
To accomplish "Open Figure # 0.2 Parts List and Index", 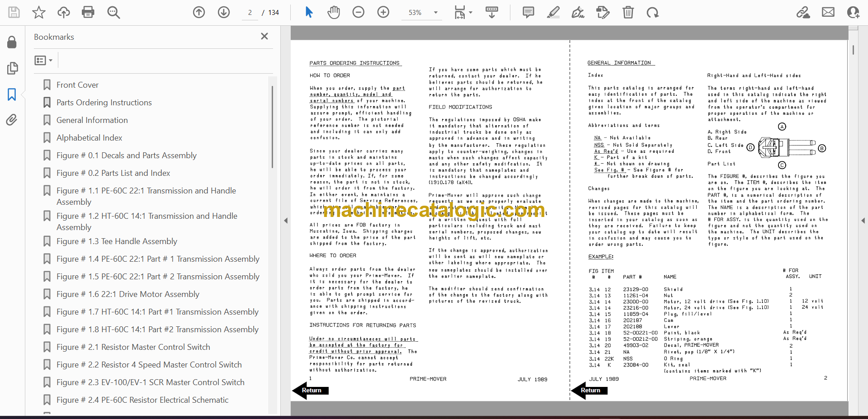I will [x=113, y=173].
